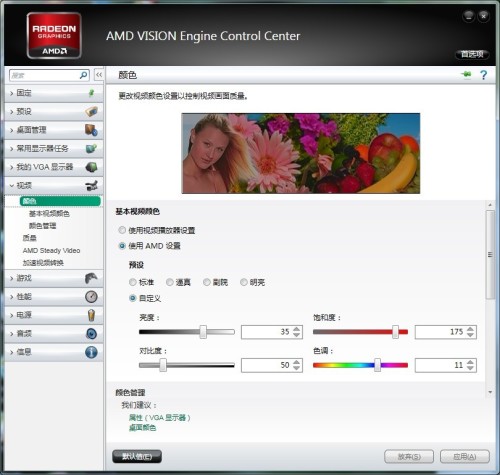Screen dimensions: 500x475
Task: Click the 亮度 brightness slider handle
Action: [203, 332]
